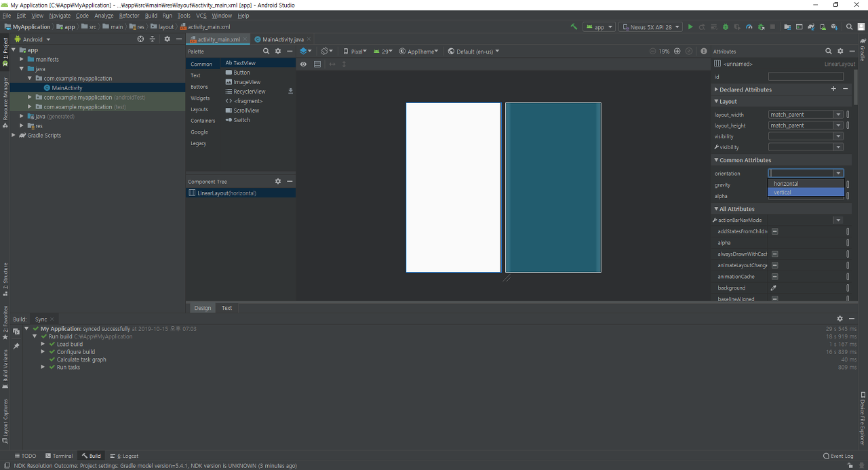This screenshot has width=868, height=470.
Task: Click the Stop square icon
Action: [772, 27]
